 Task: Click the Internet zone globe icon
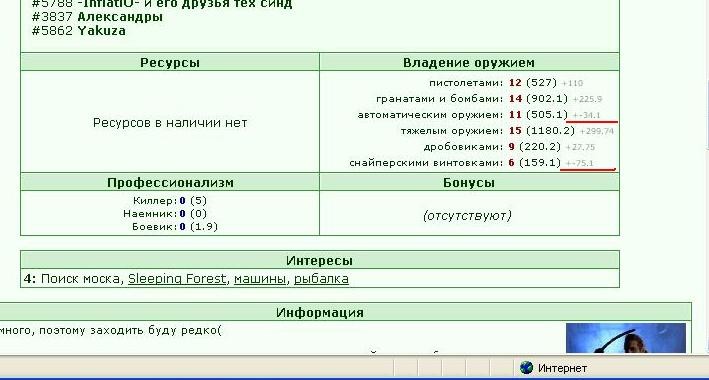pos(526,368)
